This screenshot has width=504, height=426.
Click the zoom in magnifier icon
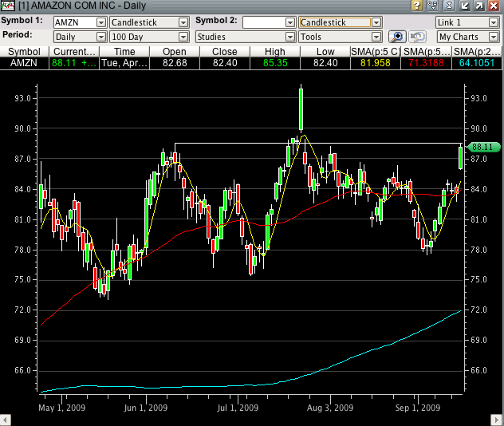397,37
